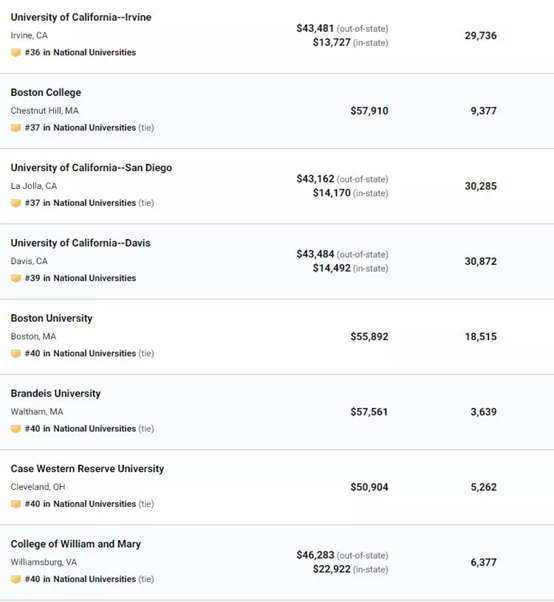Open the Brandeis University listing

(56, 394)
